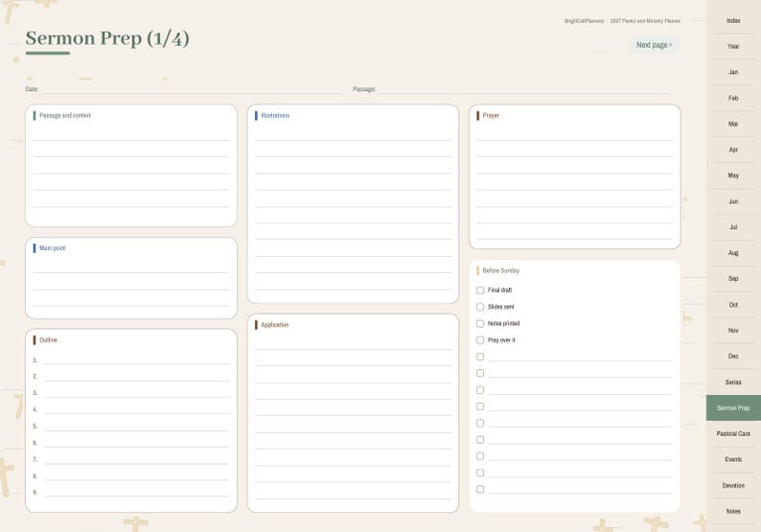
Task: Jump to the Nov tab
Action: [733, 331]
